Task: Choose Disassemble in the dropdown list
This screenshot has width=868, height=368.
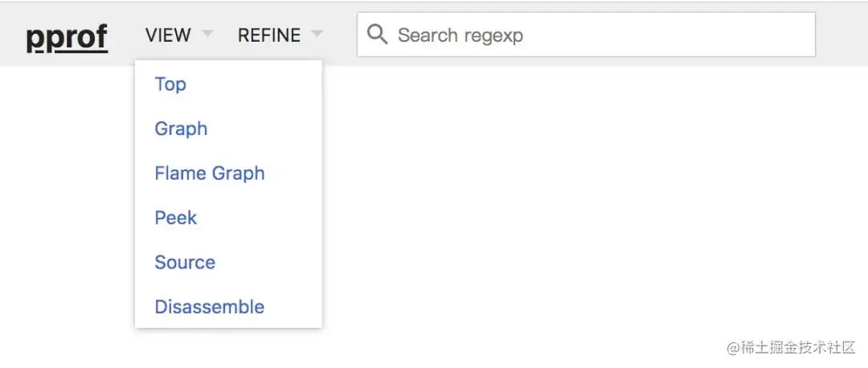Action: point(209,307)
